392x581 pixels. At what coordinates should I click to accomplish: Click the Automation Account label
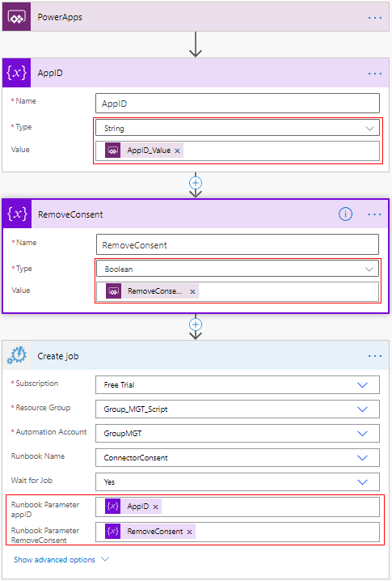pyautogui.click(x=51, y=431)
